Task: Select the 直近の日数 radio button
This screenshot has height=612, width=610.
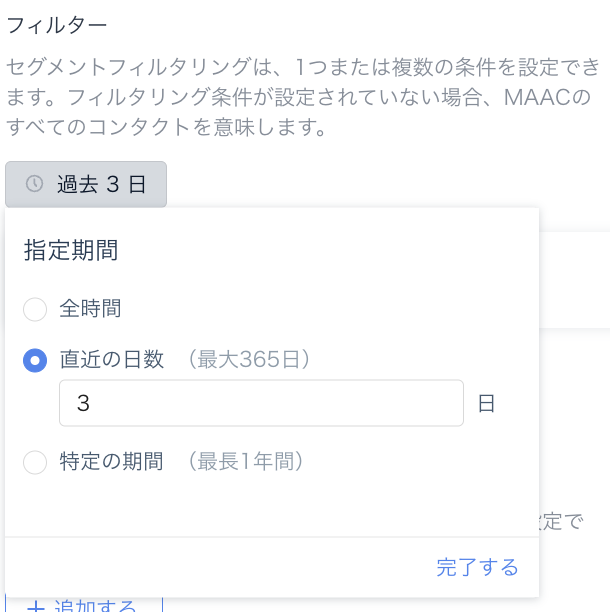Action: click(35, 360)
